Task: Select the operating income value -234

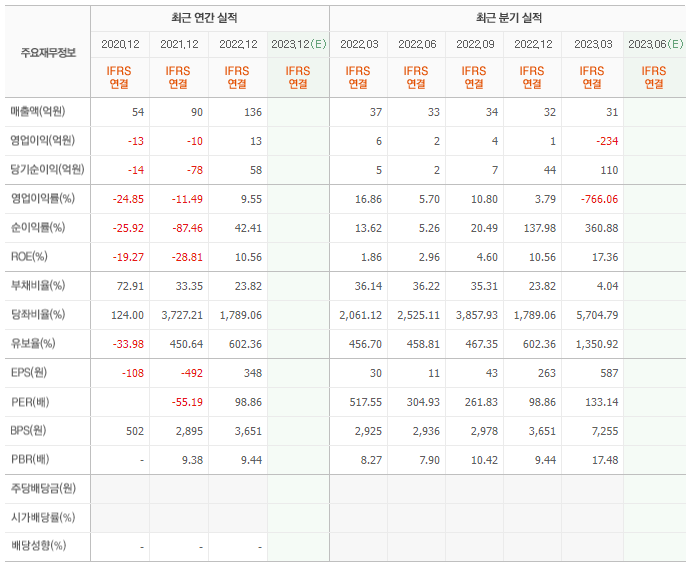Action: [607, 142]
